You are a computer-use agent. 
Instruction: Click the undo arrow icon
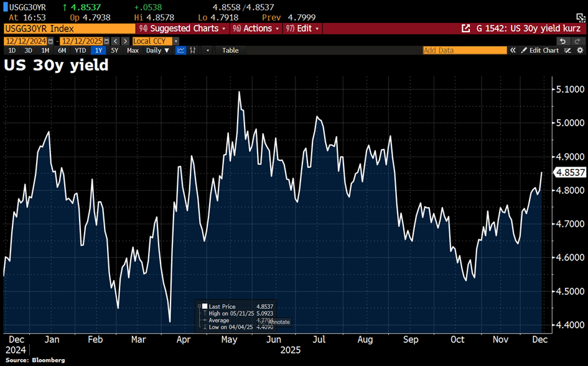(562, 41)
